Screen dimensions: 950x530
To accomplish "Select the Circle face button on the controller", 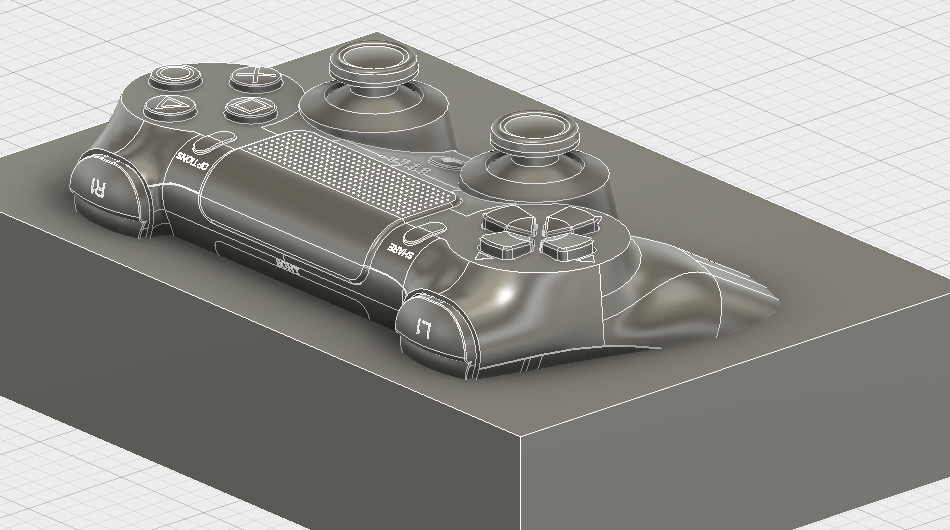I will click(174, 76).
